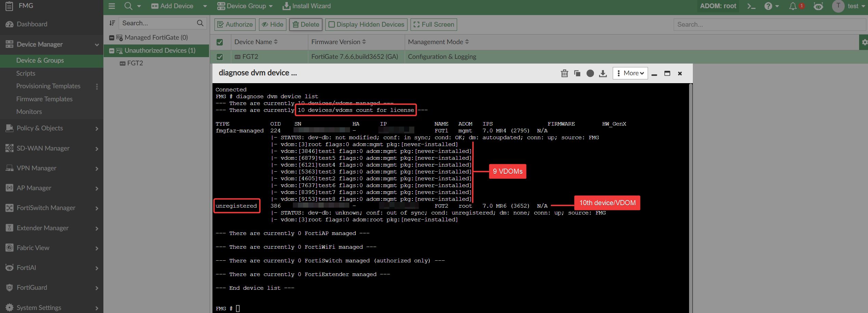
Task: Open Scripts in the sidebar
Action: 26,74
